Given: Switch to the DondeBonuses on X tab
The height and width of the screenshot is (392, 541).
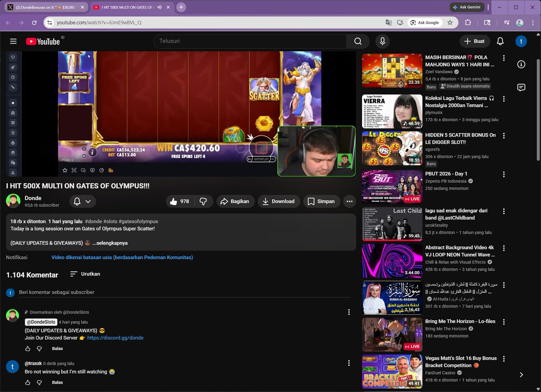Looking at the screenshot, I should click(45, 7).
